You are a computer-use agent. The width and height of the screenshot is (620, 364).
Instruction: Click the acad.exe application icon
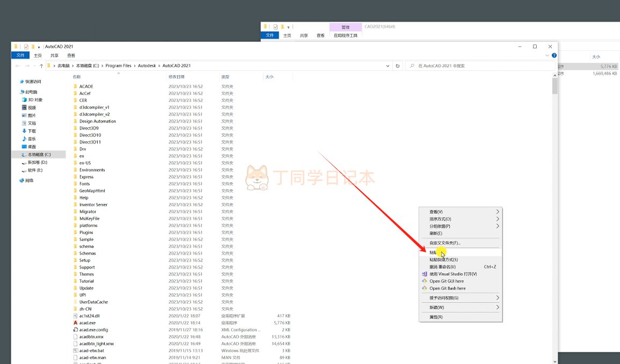(x=75, y=323)
